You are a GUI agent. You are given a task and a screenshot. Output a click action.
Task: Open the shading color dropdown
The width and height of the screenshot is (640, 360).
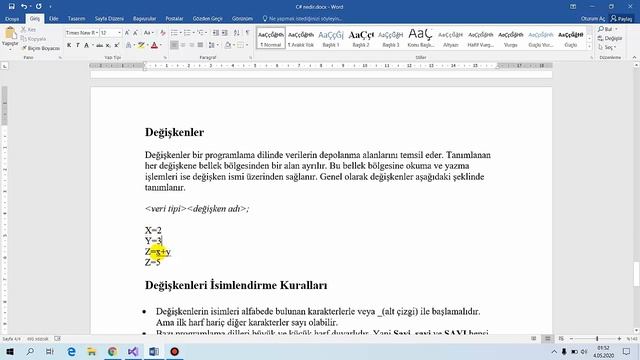pos(234,45)
